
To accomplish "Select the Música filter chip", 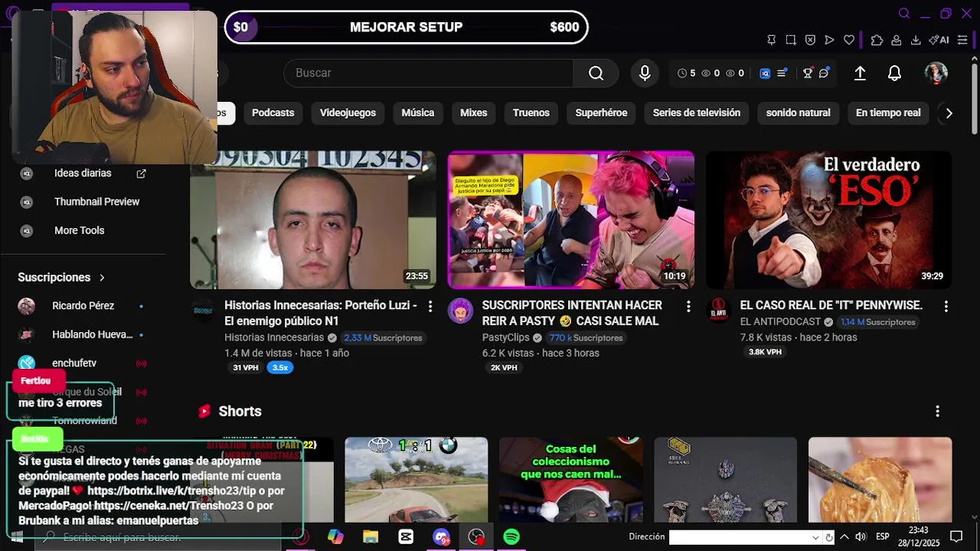I will (x=418, y=112).
